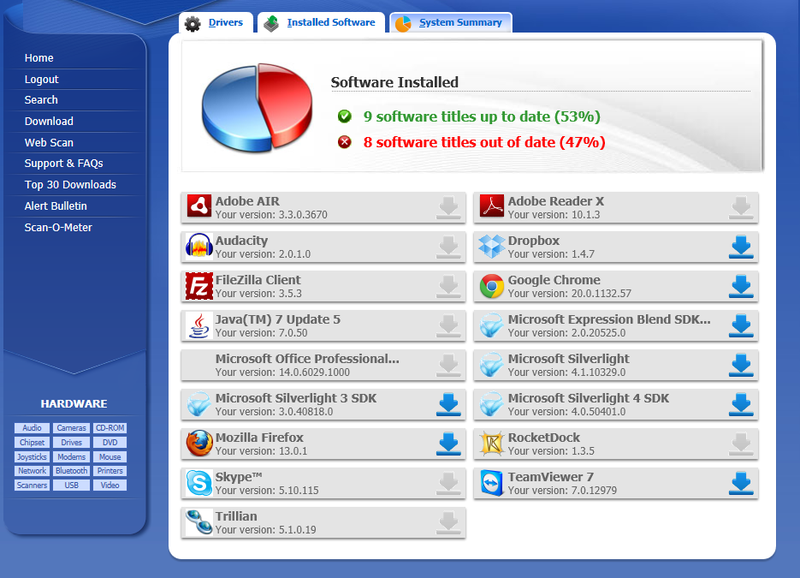
Task: Click the FileZilla Client icon
Action: coord(199,286)
